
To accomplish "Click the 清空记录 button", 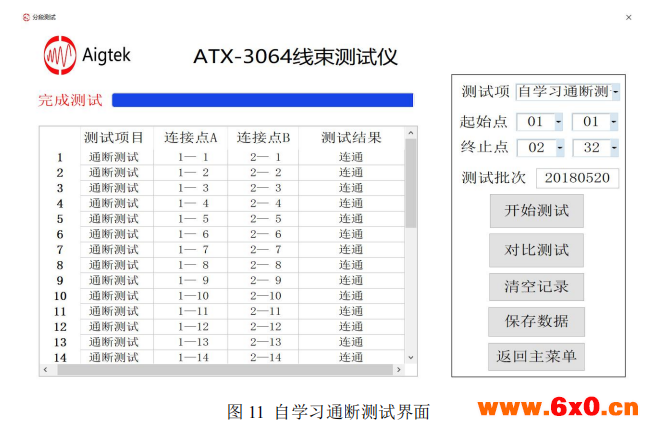I will pos(536,286).
